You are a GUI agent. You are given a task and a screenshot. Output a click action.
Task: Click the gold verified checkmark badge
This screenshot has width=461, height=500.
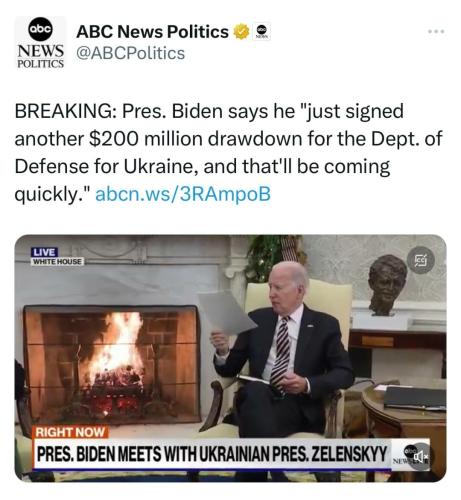click(241, 32)
